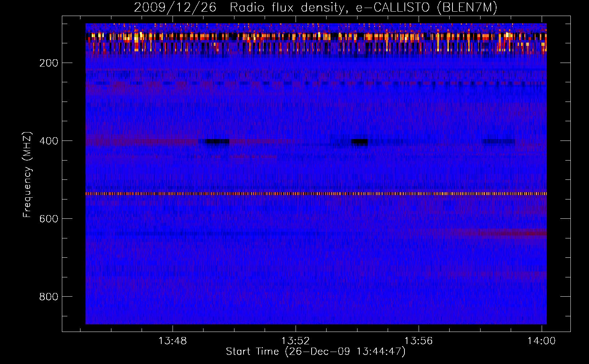Click the 800 frequency tick label
This screenshot has height=364, width=589.
49,297
